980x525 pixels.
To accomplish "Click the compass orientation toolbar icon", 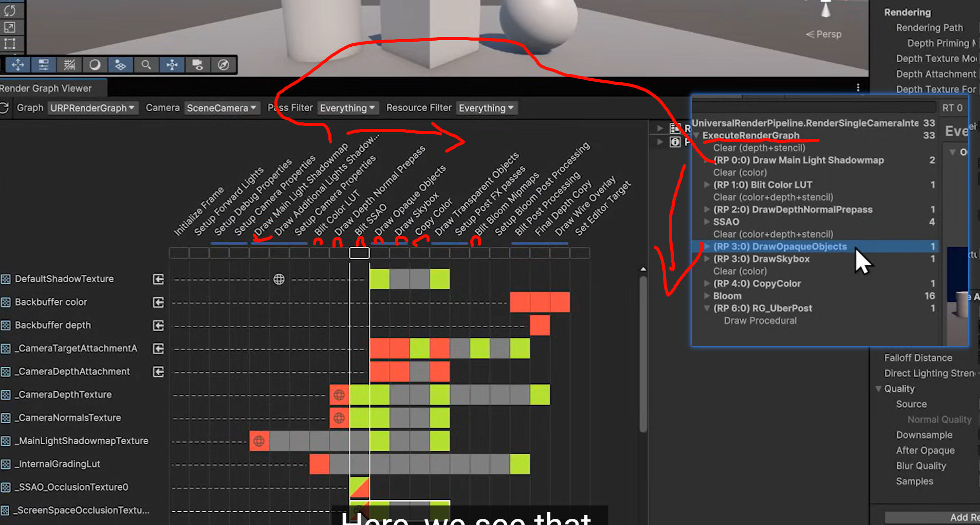I will pos(223,65).
